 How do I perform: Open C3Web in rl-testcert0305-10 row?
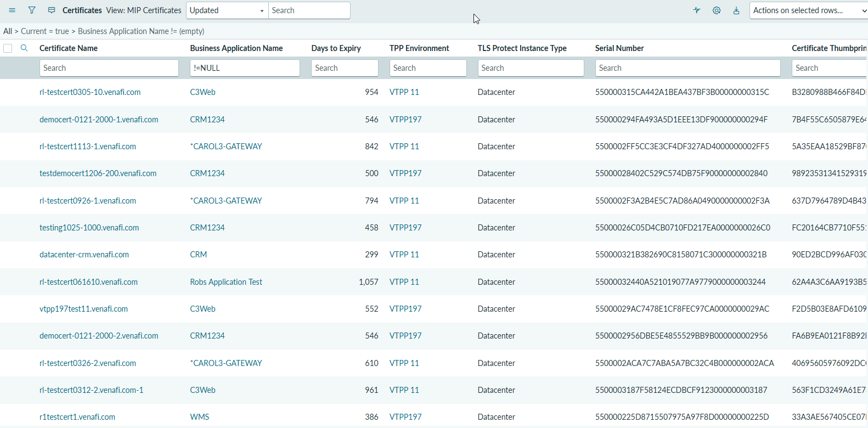tap(202, 92)
